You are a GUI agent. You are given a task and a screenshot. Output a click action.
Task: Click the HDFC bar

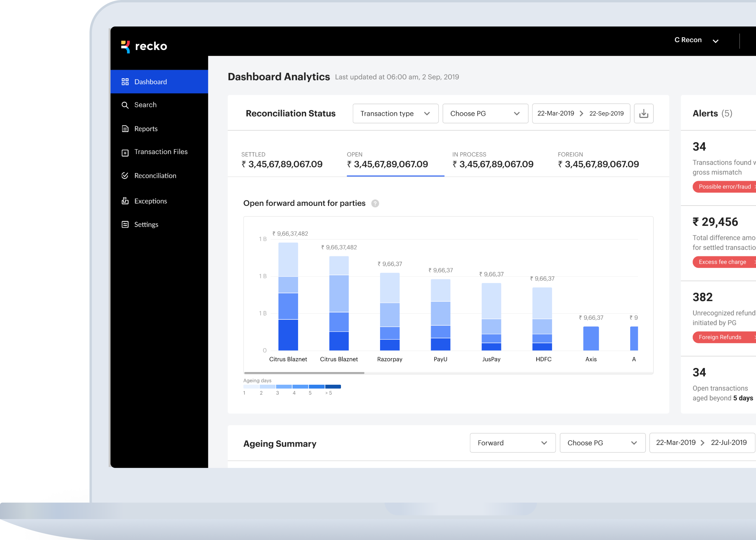pos(542,319)
